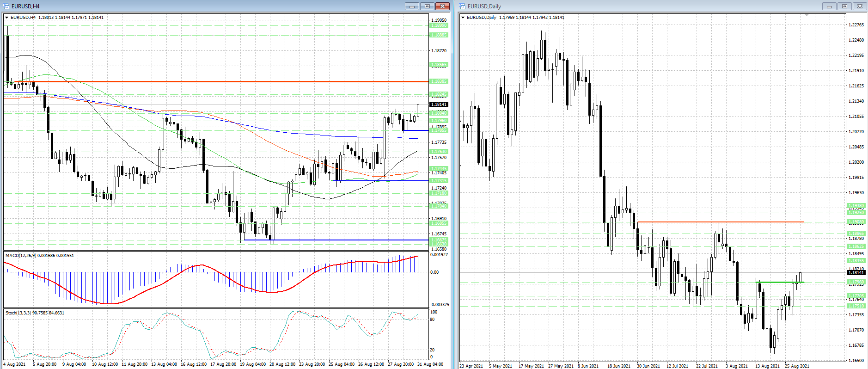868x369 pixels.
Task: Click the 1.16910 price on H4 scale
Action: [x=439, y=219]
